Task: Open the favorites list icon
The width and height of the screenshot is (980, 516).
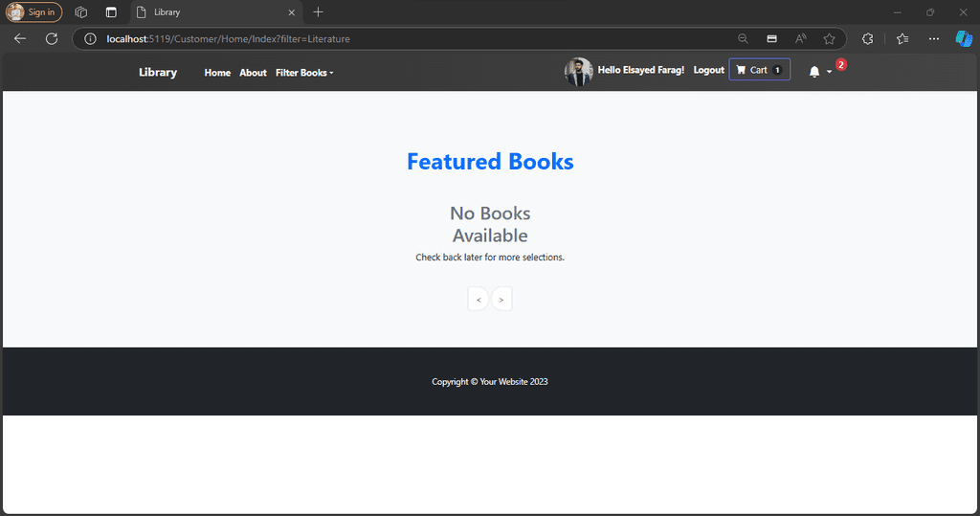Action: tap(902, 39)
